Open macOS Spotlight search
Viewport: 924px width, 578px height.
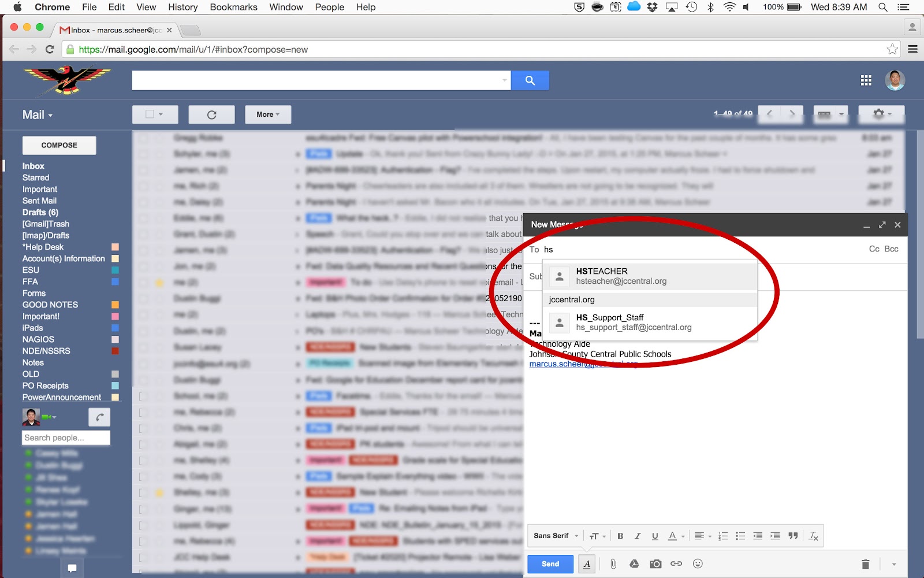pos(882,7)
